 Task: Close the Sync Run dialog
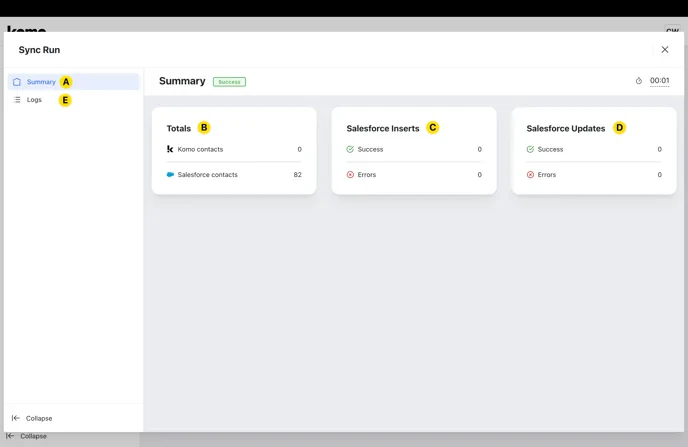tap(665, 50)
